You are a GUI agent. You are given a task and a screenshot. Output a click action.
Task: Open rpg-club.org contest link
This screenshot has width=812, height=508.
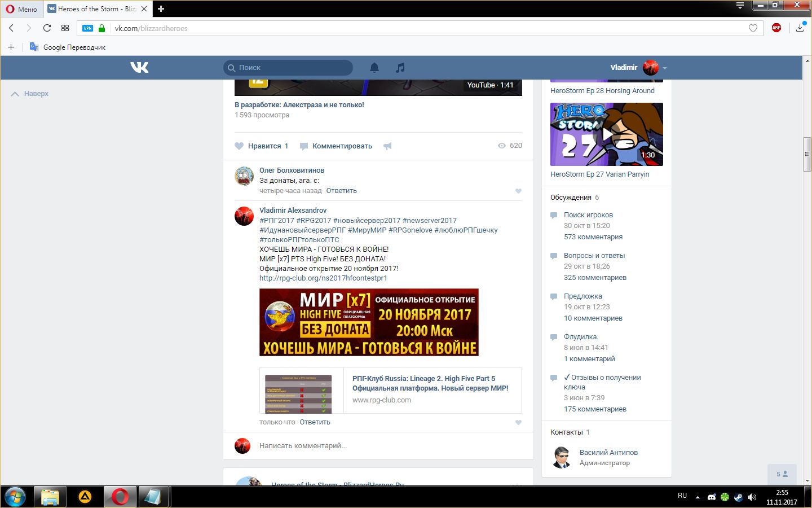click(x=323, y=278)
